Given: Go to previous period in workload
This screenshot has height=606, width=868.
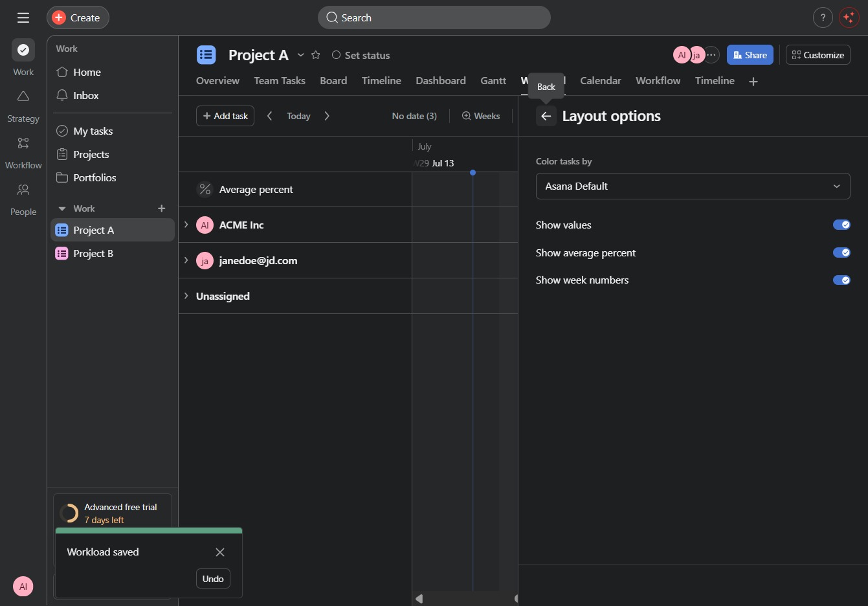Looking at the screenshot, I should click(270, 116).
